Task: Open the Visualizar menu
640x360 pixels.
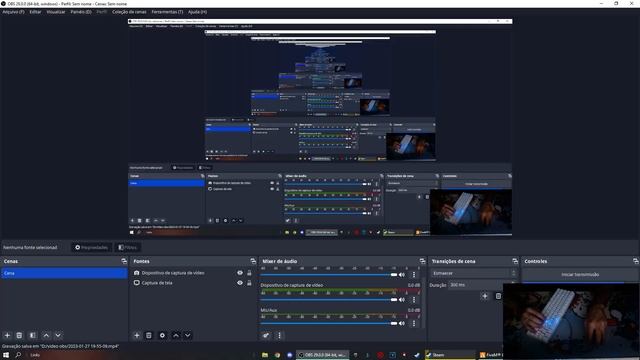Action: [56, 12]
